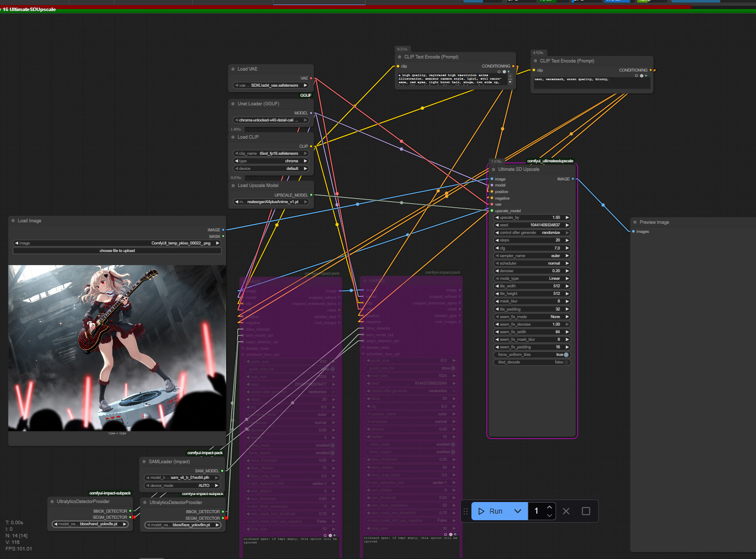Click the Run button to queue the workflow
The height and width of the screenshot is (559, 756).
point(491,511)
